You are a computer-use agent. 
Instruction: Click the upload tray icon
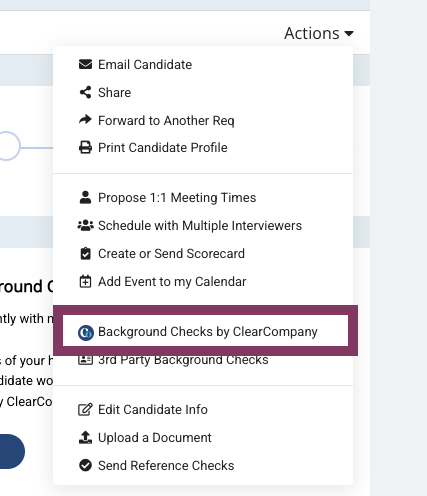click(85, 437)
